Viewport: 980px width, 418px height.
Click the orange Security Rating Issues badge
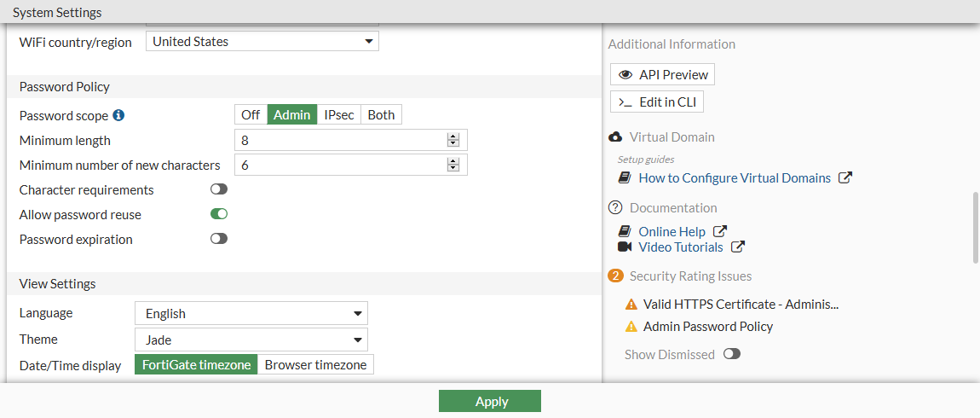click(615, 276)
